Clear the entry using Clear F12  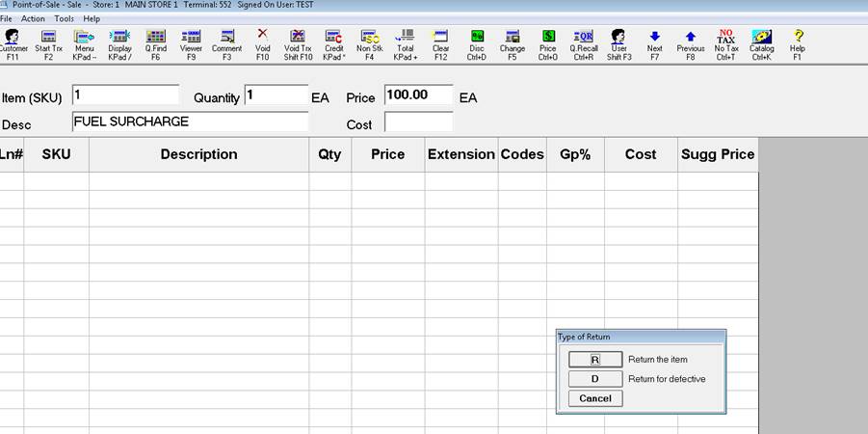[x=440, y=43]
